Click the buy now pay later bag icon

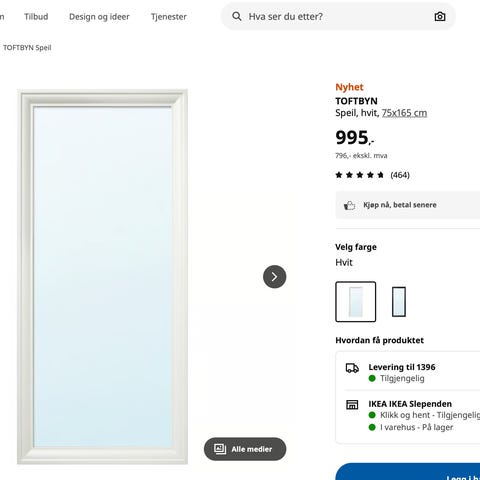coord(349,205)
